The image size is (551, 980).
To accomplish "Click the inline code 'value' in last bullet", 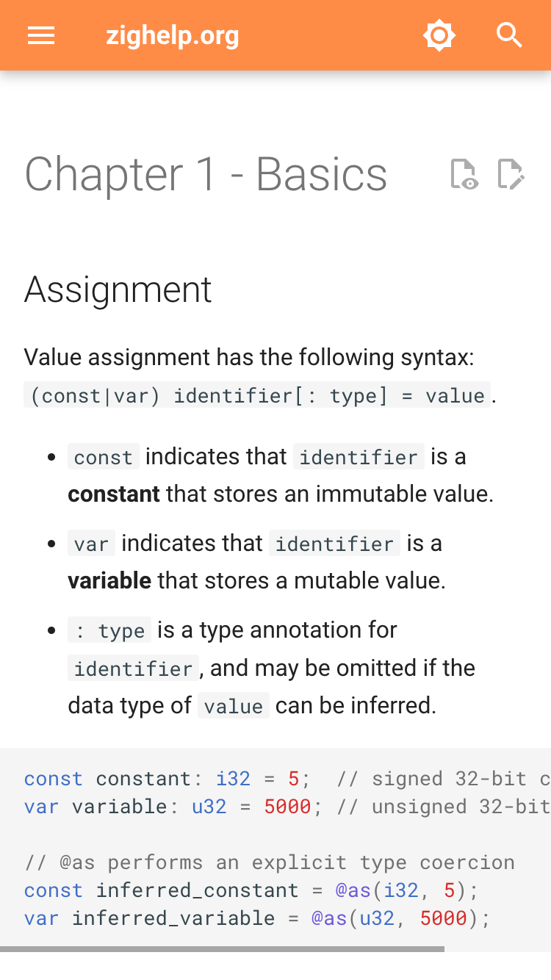I will (x=234, y=706).
